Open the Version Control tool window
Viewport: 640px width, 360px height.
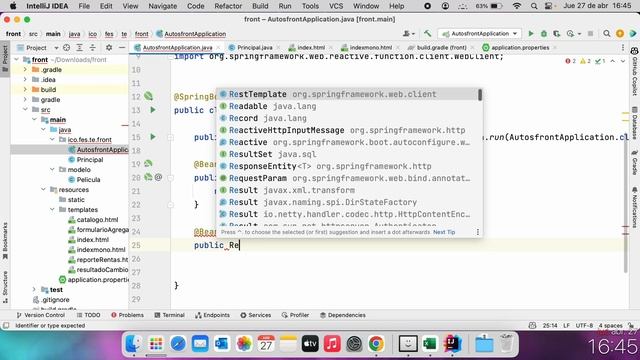click(x=40, y=315)
